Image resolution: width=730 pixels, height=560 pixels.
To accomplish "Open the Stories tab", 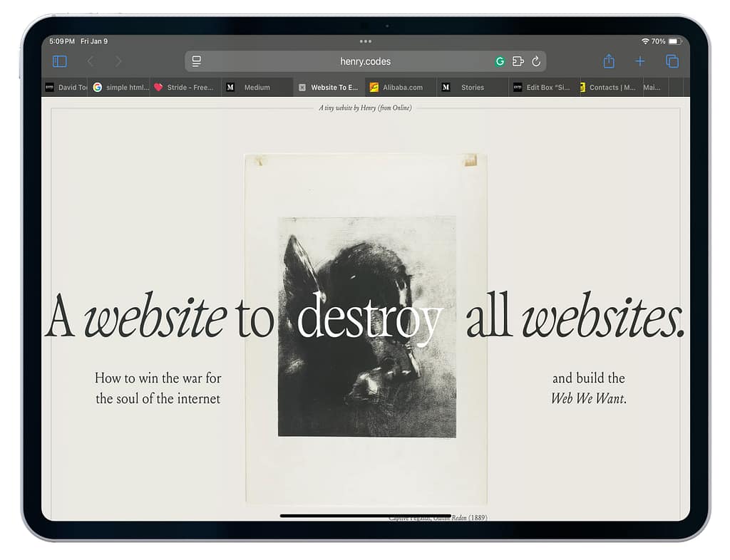I will (x=472, y=88).
